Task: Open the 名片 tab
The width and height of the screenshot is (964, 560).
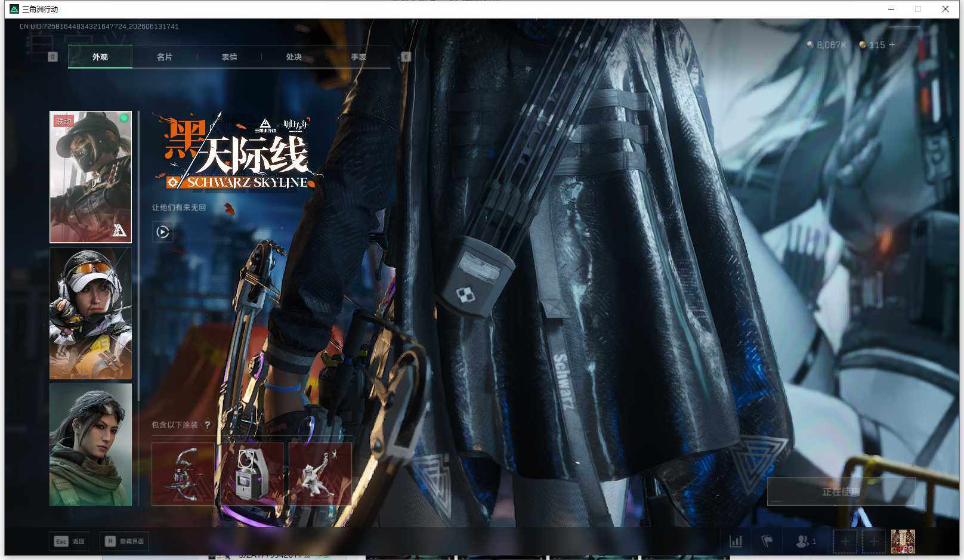Action: tap(165, 57)
